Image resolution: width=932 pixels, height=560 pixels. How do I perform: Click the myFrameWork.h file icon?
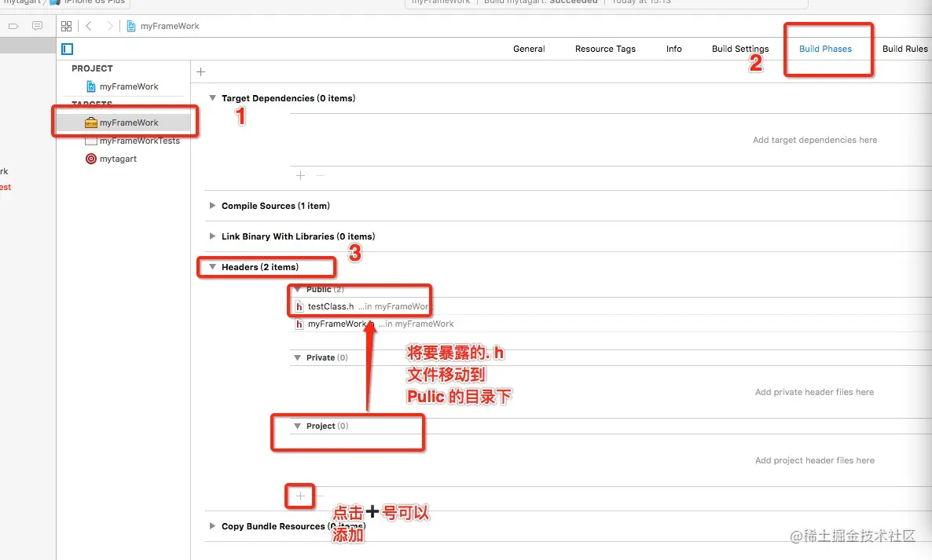[299, 324]
